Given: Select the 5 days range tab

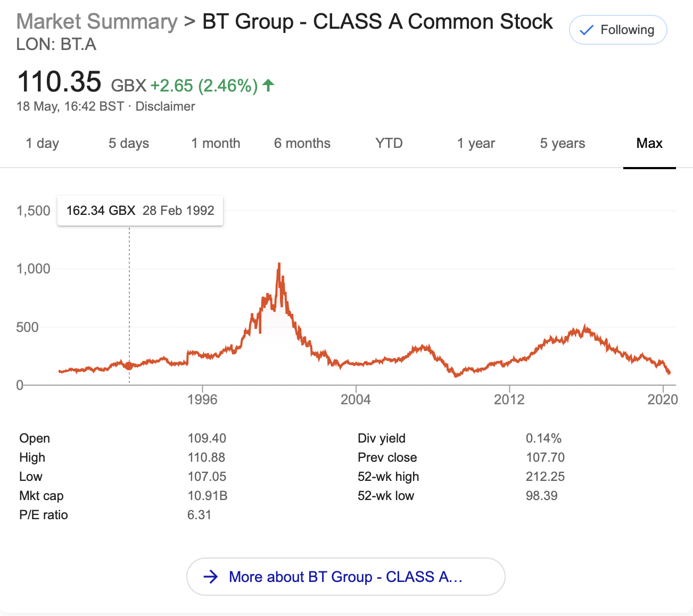Looking at the screenshot, I should [129, 143].
